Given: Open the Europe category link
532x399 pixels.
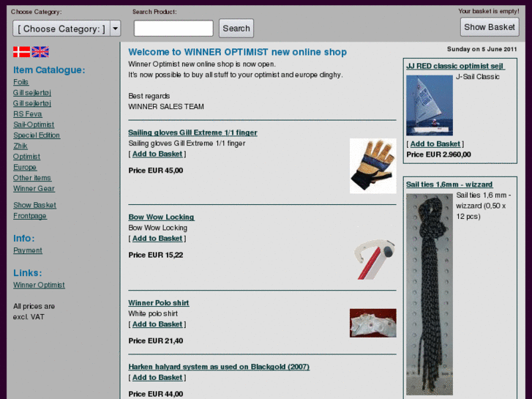Looking at the screenshot, I should (25, 168).
